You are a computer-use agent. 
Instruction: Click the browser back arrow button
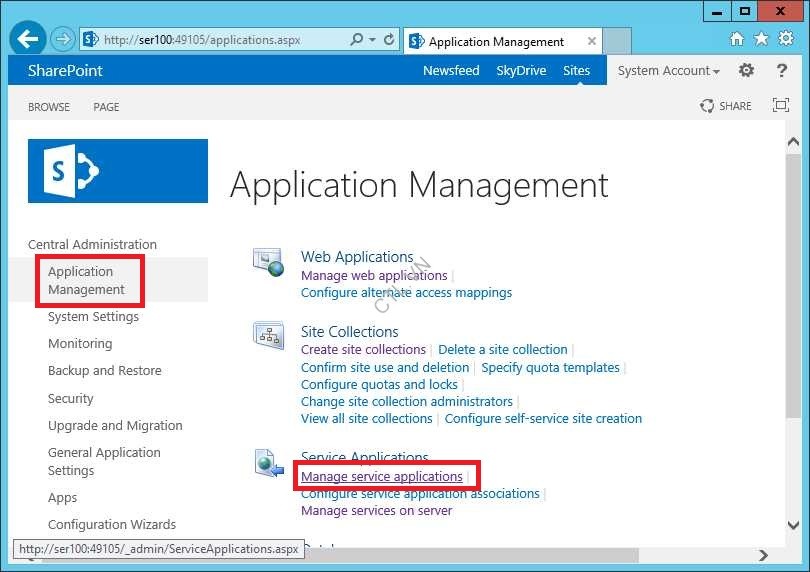[x=29, y=40]
